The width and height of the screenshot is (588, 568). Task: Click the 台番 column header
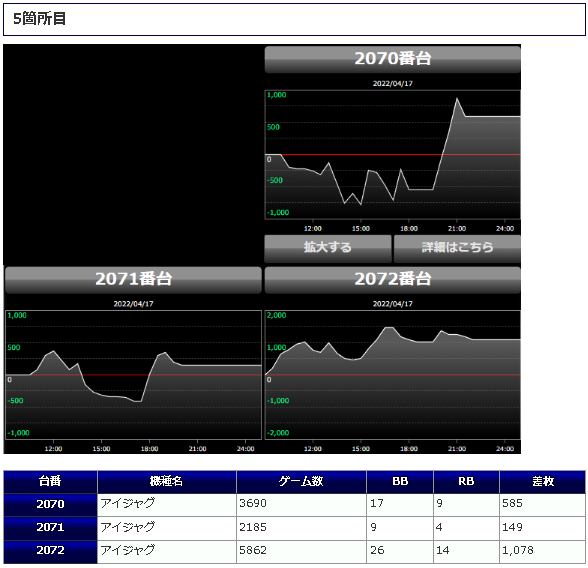(x=50, y=482)
